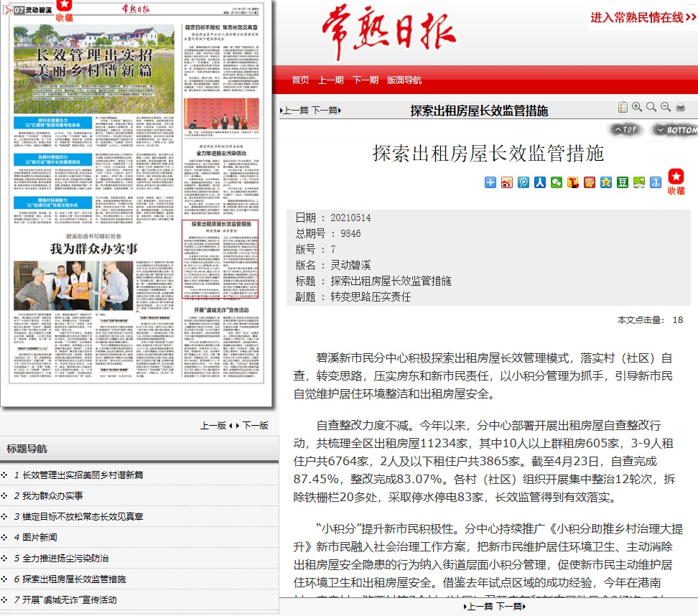Jump to page top with TOP button

click(x=626, y=129)
